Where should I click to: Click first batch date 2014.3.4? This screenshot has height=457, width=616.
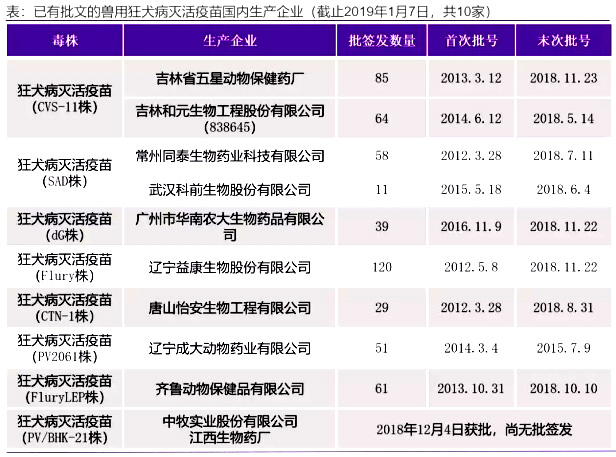point(471,348)
